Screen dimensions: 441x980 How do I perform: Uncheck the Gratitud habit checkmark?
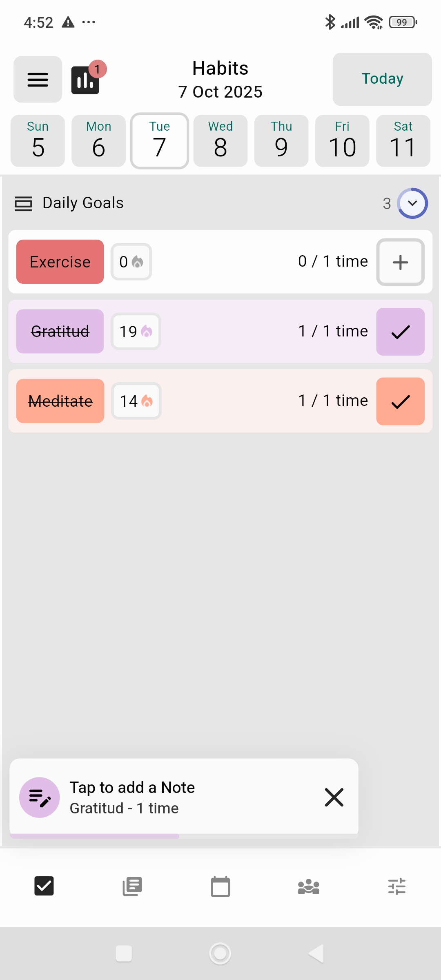pyautogui.click(x=400, y=332)
